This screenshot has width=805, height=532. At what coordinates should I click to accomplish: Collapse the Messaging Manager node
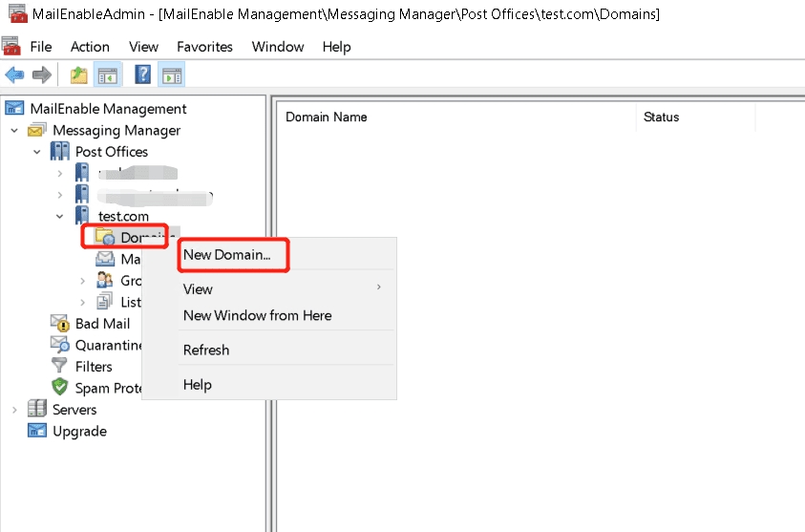coord(14,131)
